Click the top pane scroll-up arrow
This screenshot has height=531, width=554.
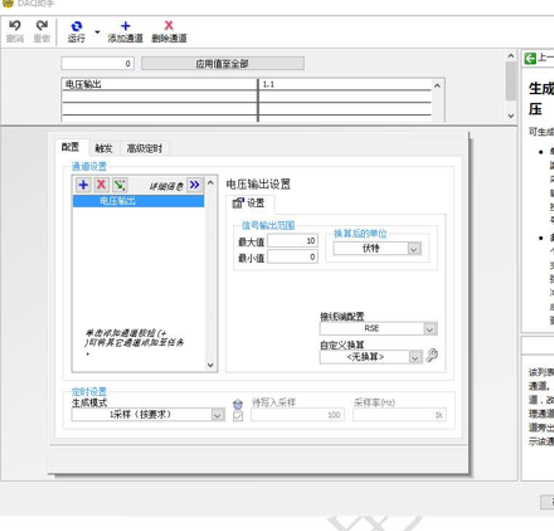(x=511, y=55)
